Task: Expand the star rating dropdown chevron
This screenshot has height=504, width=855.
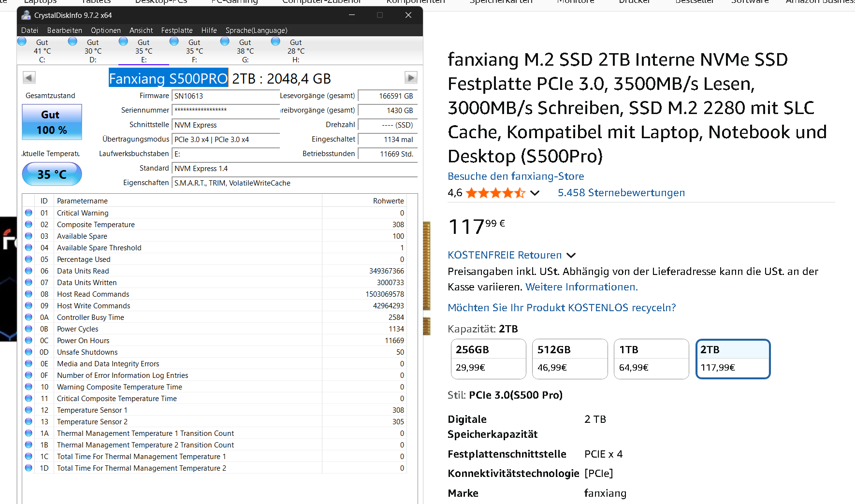Action: pos(535,193)
